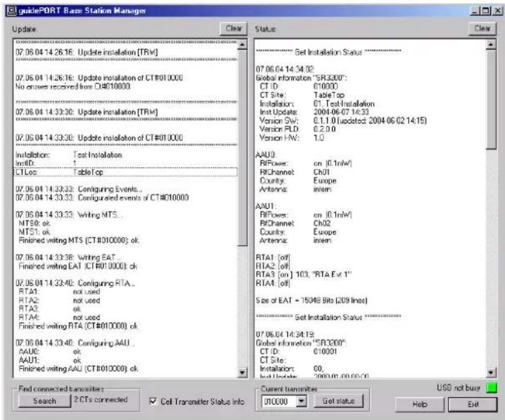Click the green USB not busy indicator

[x=491, y=388]
